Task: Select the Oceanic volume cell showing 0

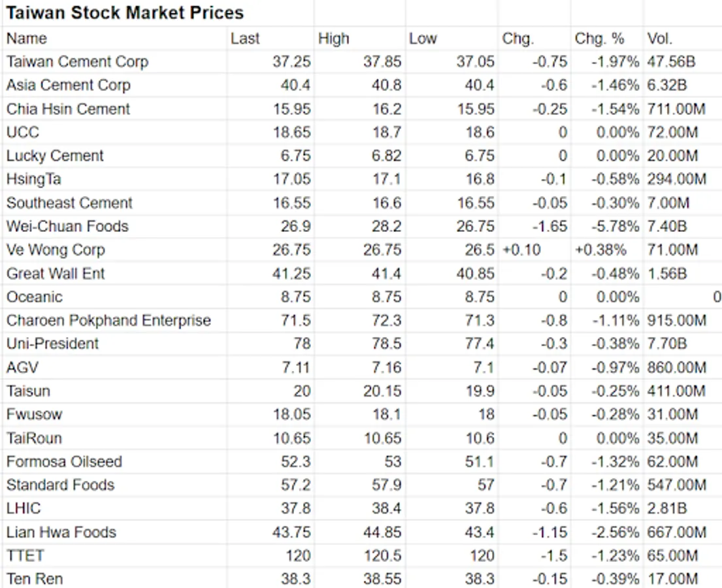Action: (716, 297)
